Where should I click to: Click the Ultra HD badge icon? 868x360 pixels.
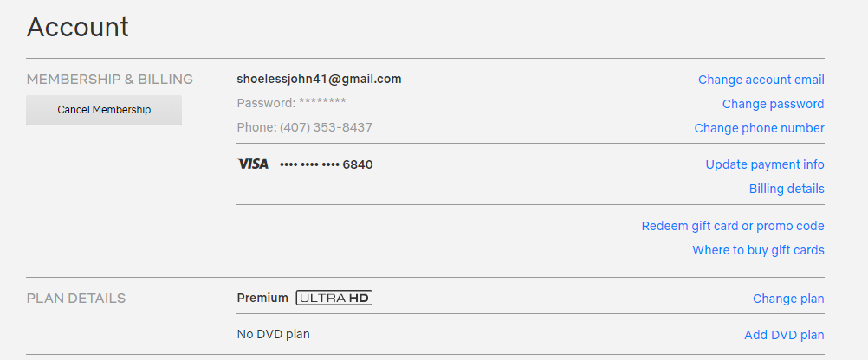click(x=334, y=298)
